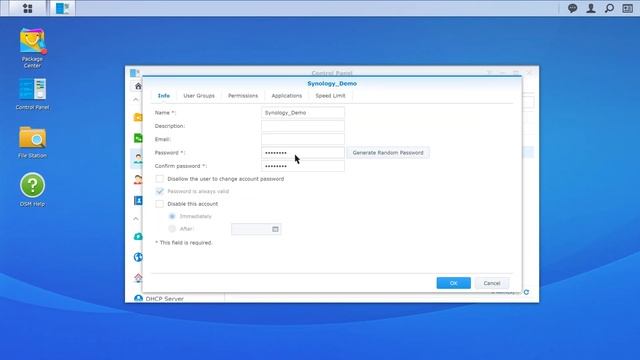The width and height of the screenshot is (640, 360).
Task: Open the Main Menu grid icon
Action: [x=27, y=8]
